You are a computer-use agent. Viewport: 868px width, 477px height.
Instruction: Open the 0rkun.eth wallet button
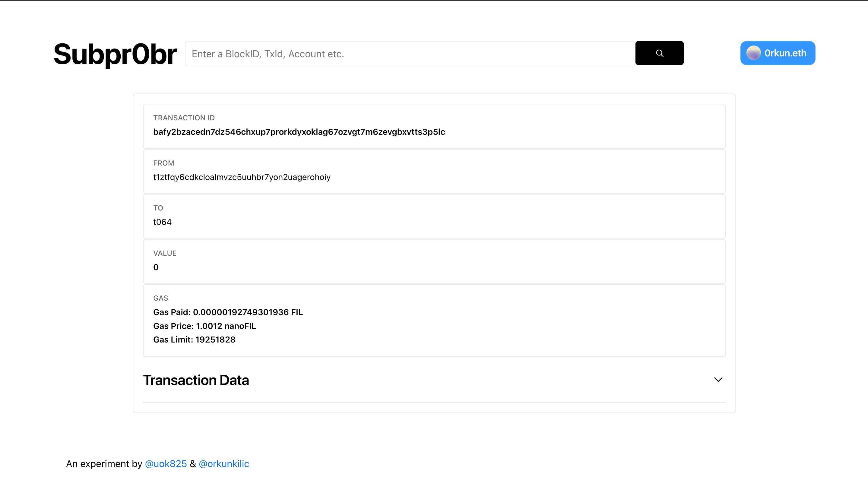(778, 53)
